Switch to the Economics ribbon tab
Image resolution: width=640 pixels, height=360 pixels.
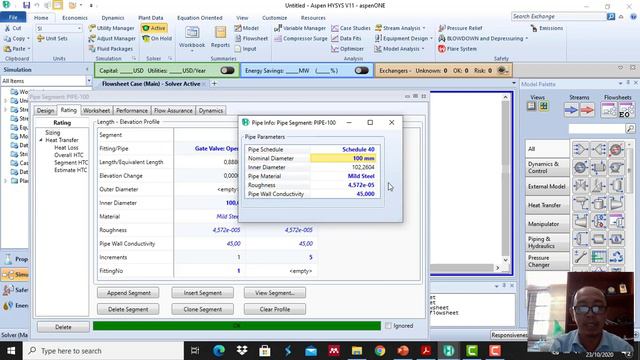75,18
